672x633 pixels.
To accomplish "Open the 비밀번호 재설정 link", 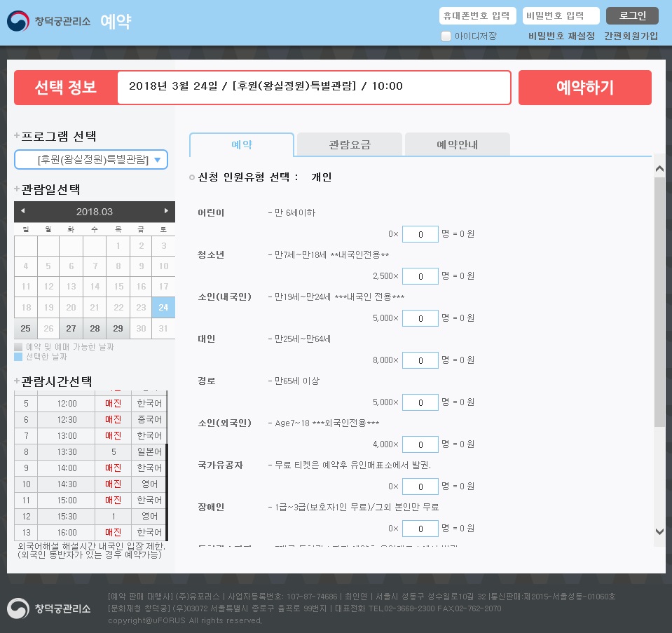I will click(561, 36).
